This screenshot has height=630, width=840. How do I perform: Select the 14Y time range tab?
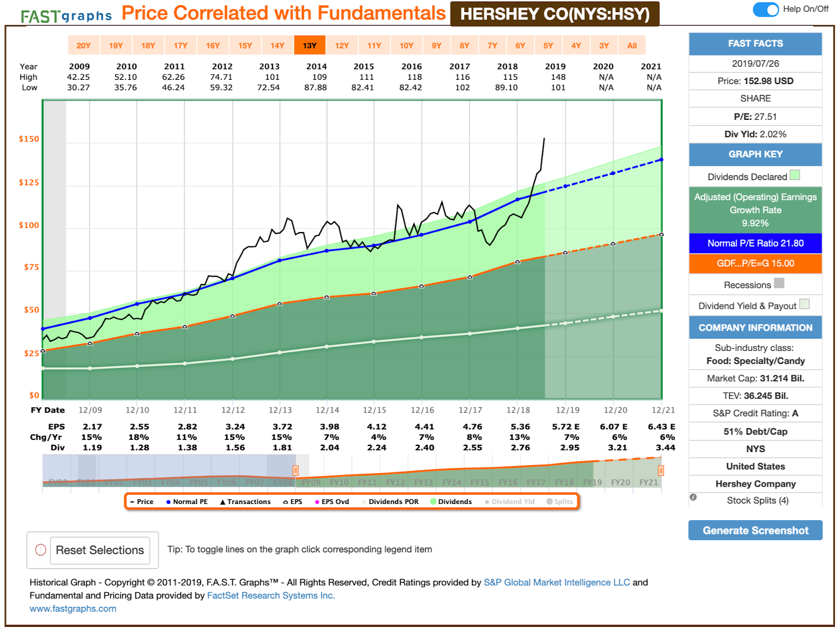pos(277,45)
